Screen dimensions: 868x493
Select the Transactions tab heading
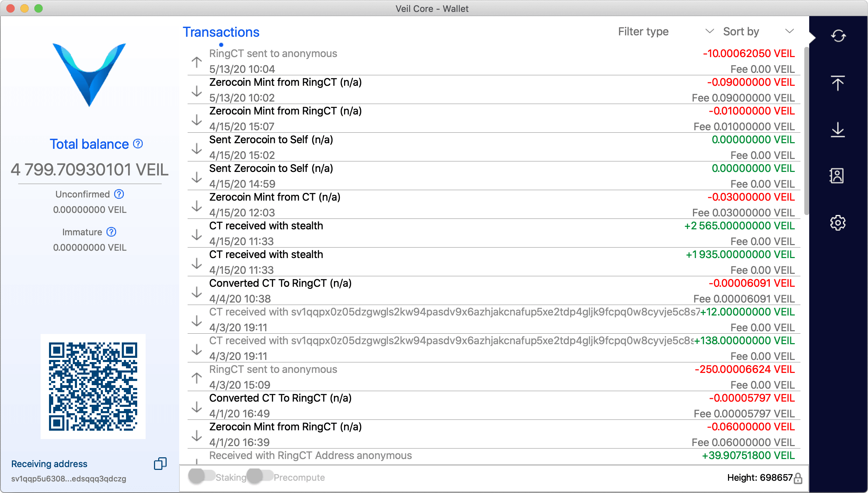[221, 32]
